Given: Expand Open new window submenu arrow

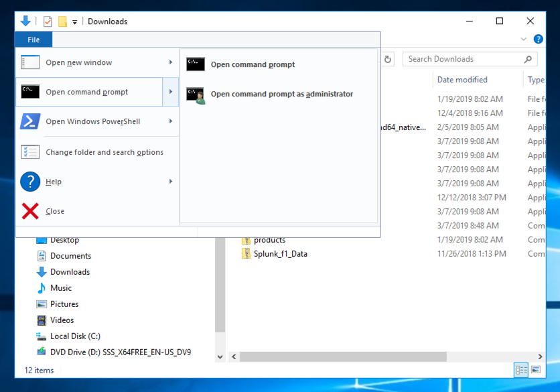Looking at the screenshot, I should pyautogui.click(x=171, y=62).
